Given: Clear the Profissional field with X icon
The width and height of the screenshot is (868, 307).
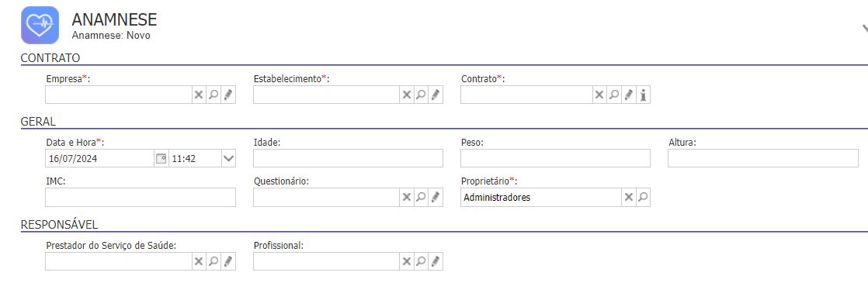Looking at the screenshot, I should pos(406,261).
